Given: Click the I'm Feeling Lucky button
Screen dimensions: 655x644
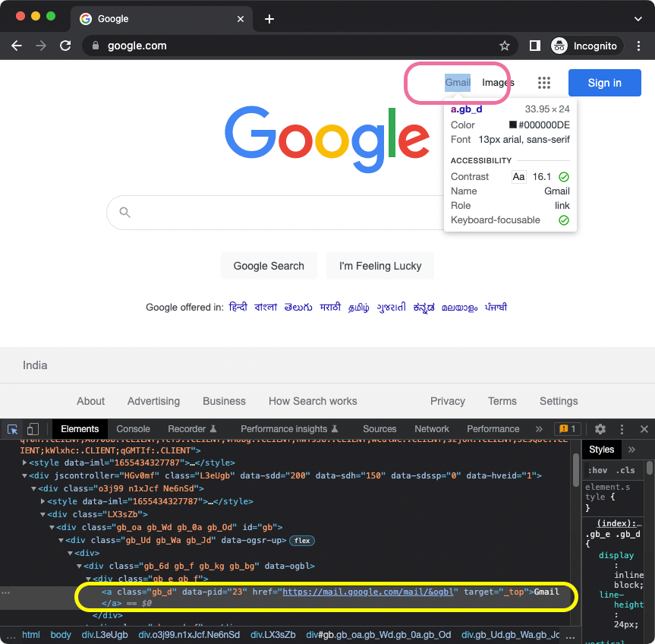Looking at the screenshot, I should tap(380, 266).
